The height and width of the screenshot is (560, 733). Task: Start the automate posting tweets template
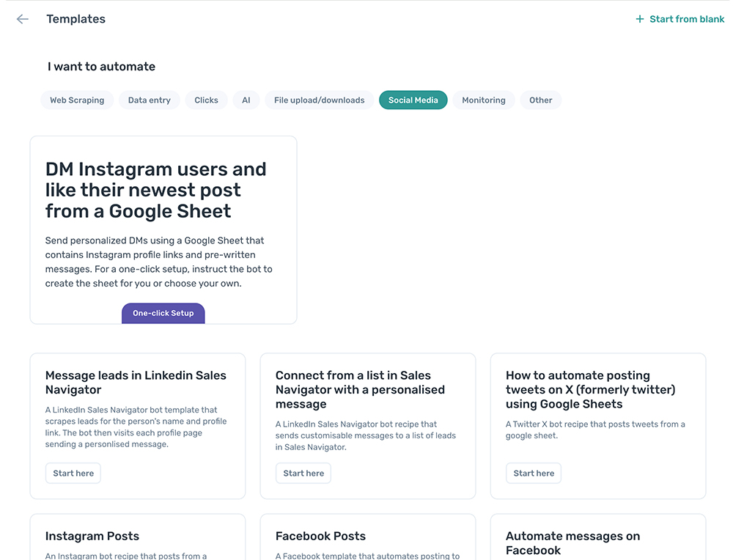coord(534,473)
